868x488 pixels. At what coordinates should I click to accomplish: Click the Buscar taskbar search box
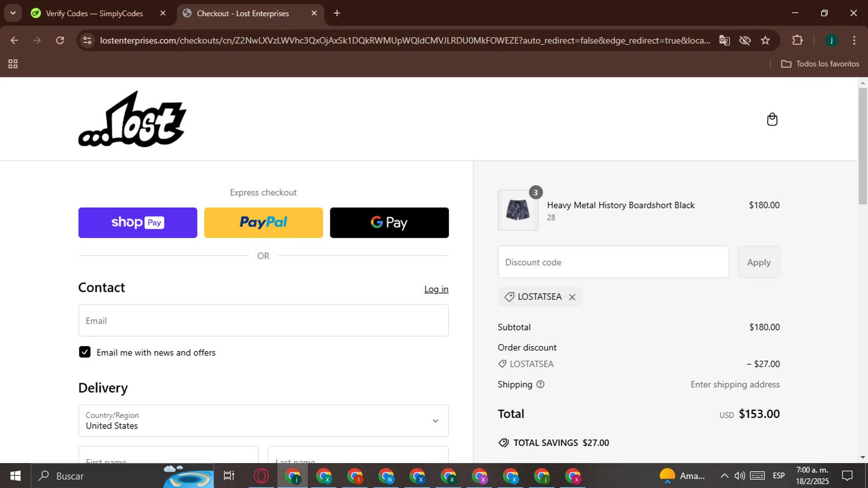(x=123, y=476)
